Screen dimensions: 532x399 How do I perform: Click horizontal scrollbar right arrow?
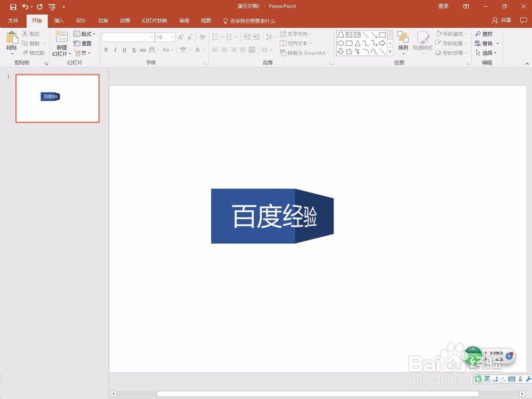point(522,394)
